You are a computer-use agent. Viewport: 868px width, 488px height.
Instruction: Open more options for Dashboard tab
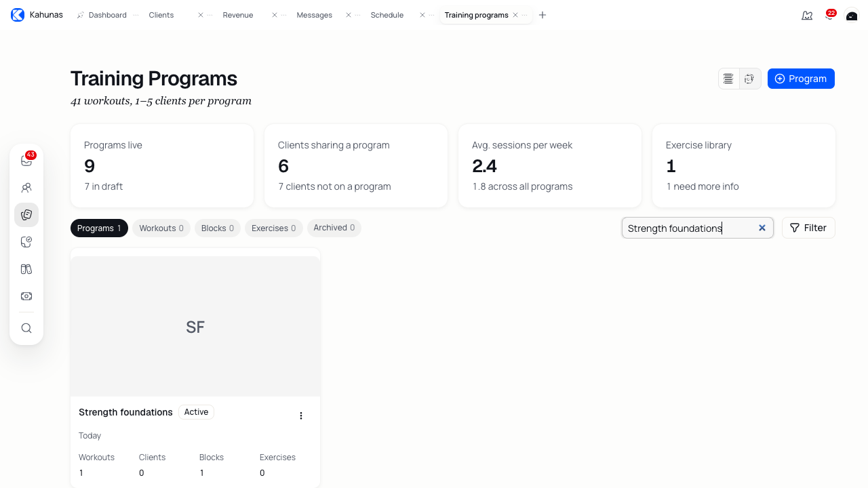coord(136,15)
